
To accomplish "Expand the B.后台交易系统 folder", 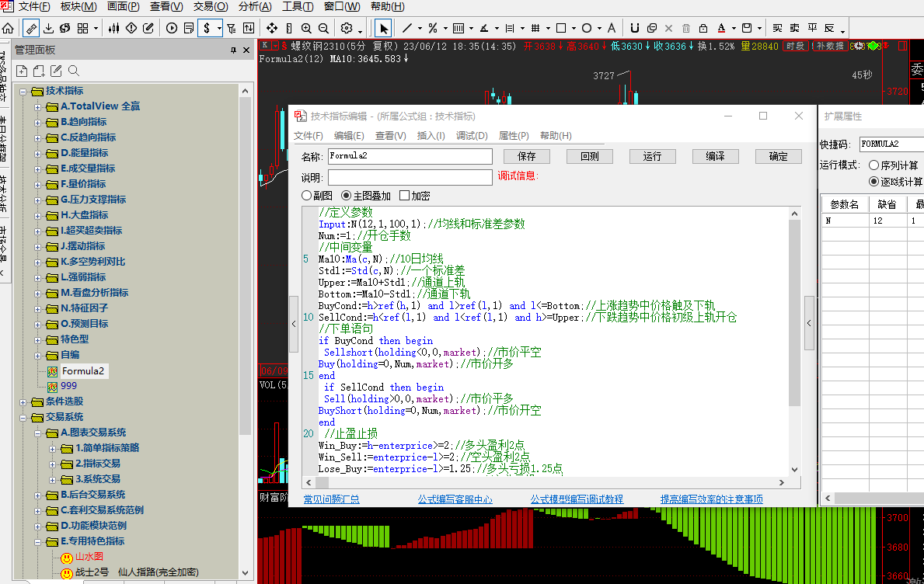I will (37, 495).
